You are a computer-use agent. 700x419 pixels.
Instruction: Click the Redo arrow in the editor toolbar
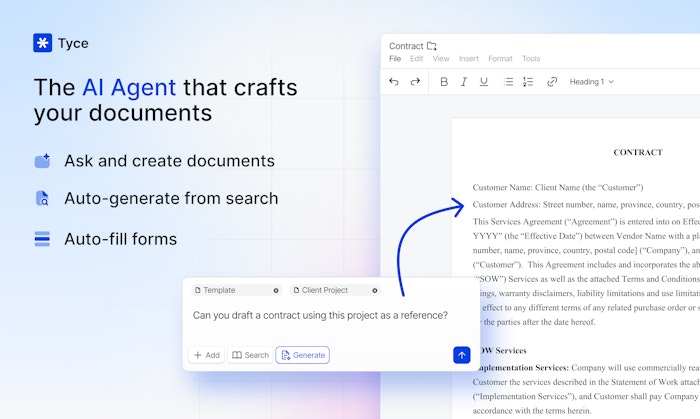point(415,82)
